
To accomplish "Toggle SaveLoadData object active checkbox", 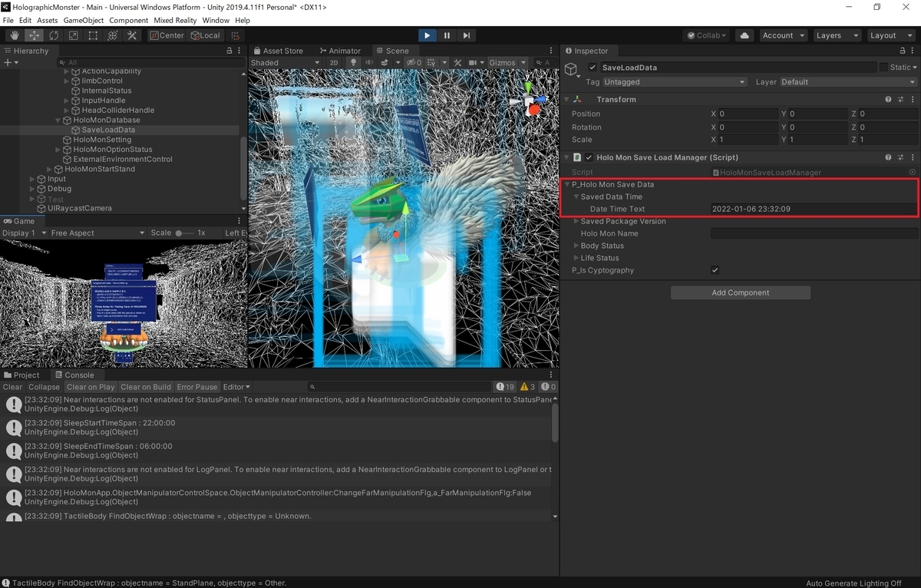I will (593, 68).
